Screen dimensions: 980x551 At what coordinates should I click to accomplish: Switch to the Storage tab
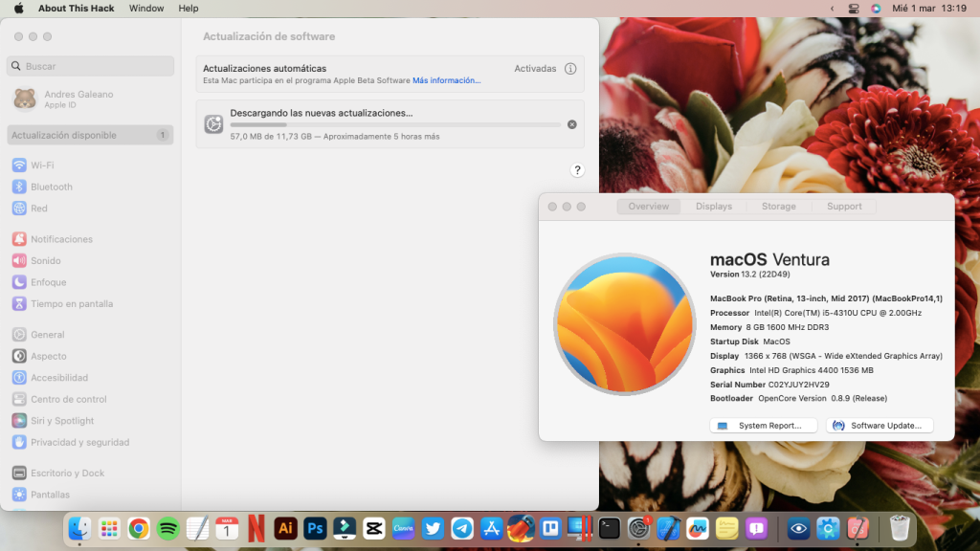pos(778,207)
